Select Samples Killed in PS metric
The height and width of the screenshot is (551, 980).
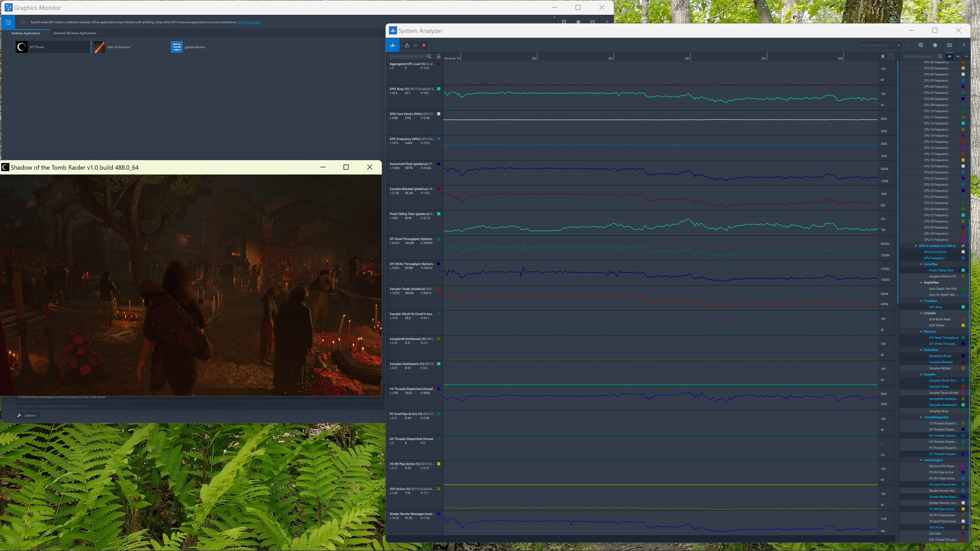[x=942, y=277]
